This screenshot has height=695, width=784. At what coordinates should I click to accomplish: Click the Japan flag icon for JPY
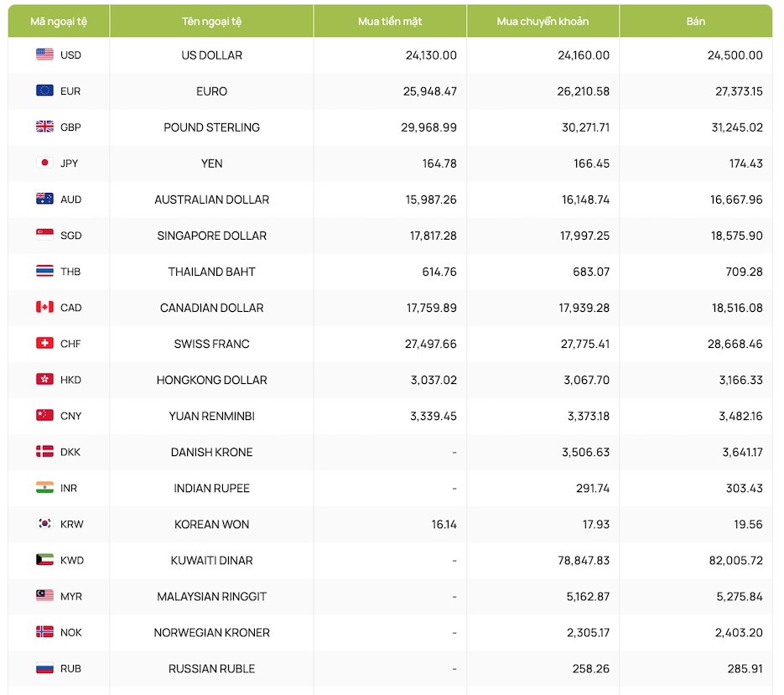click(x=44, y=163)
